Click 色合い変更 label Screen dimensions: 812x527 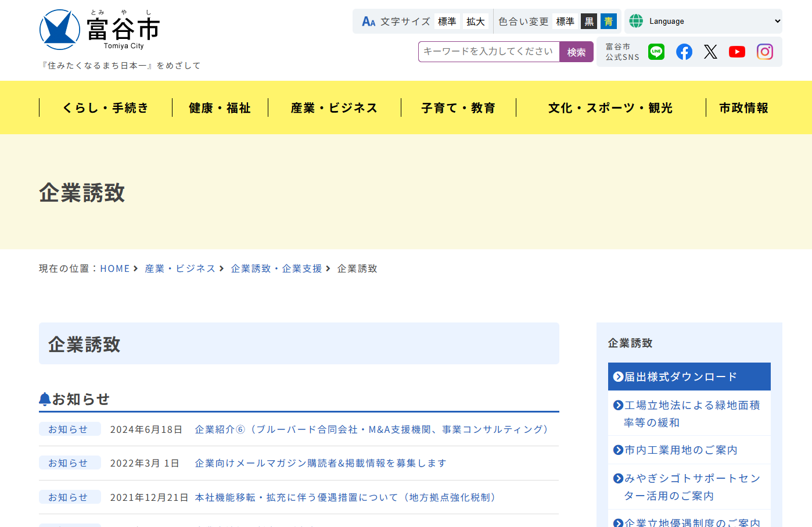tap(523, 21)
